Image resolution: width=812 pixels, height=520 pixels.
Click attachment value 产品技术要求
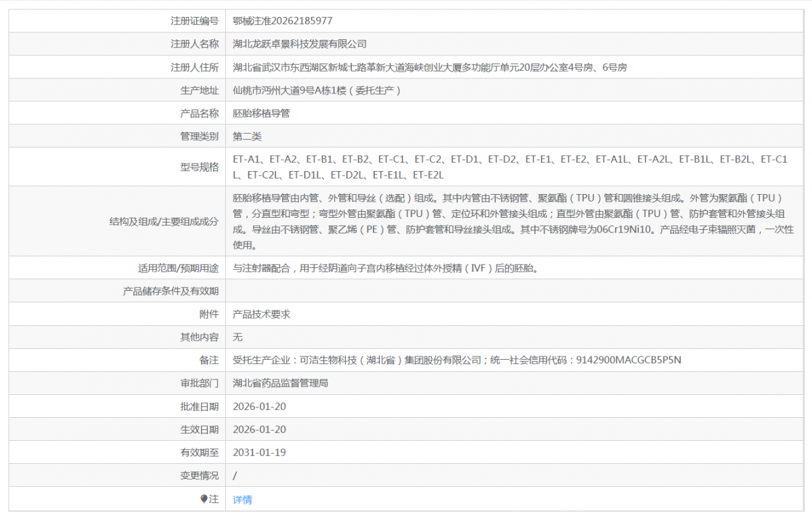(262, 314)
